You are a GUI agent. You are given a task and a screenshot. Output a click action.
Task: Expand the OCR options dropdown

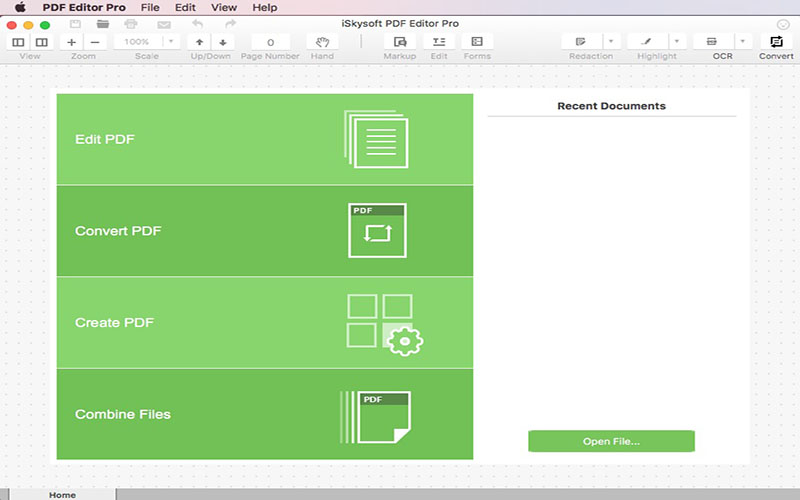(743, 41)
